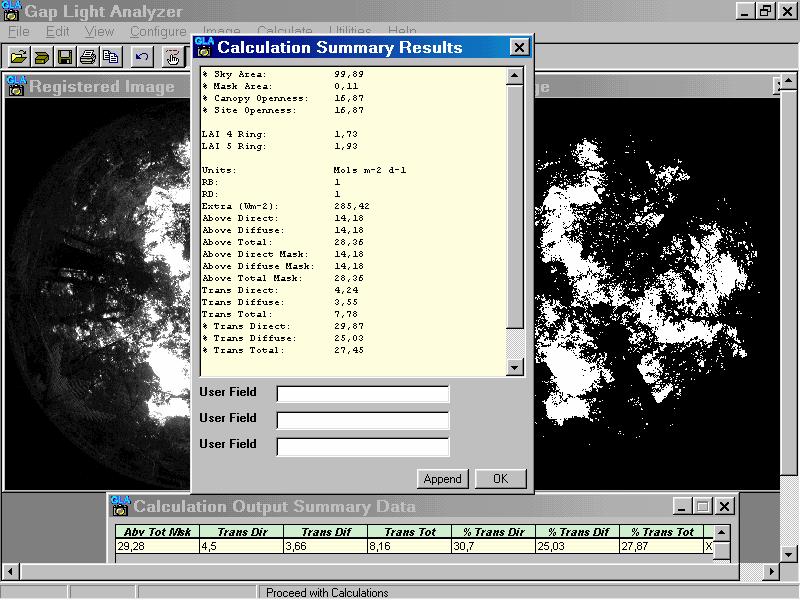Click the table cell with value 29,28
The height and width of the screenshot is (600, 800).
[157, 546]
